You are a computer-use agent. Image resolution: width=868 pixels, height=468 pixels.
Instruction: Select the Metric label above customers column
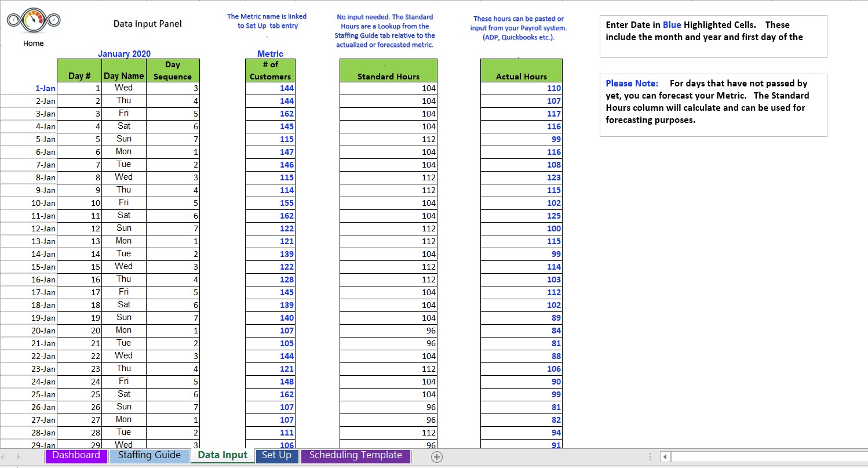click(x=270, y=54)
